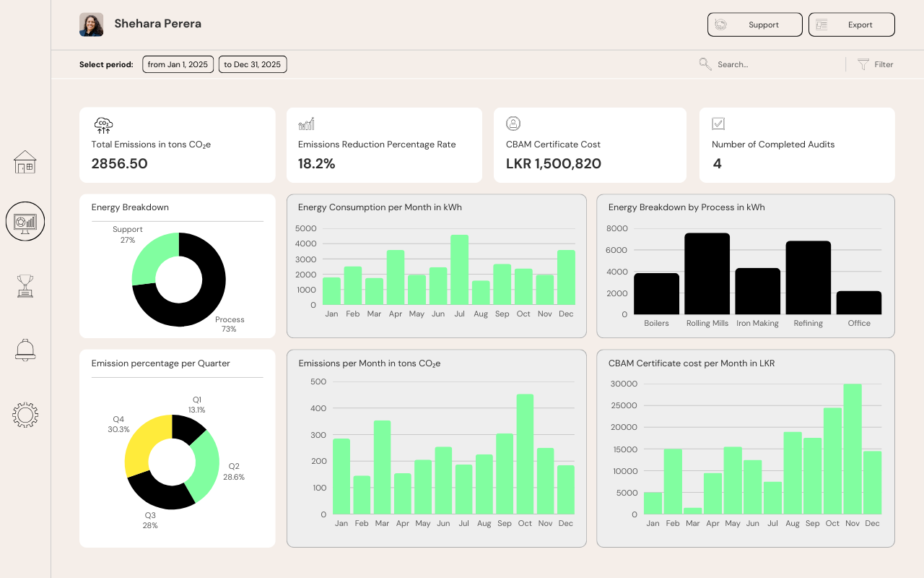Click the Support button
Screen dimensions: 924x578
(x=754, y=25)
